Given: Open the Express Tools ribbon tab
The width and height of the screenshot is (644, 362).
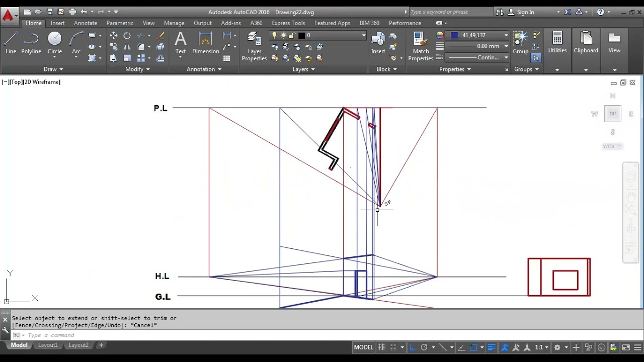Looking at the screenshot, I should point(288,23).
